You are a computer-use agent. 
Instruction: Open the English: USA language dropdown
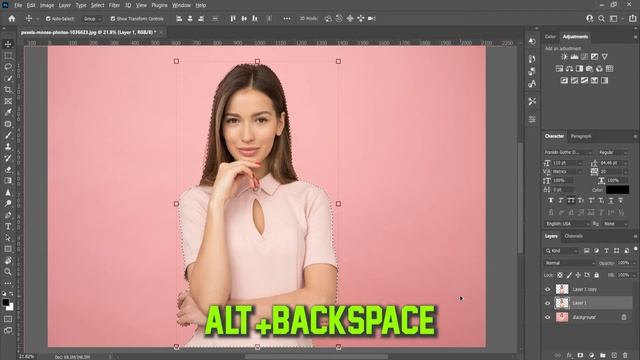(x=567, y=224)
